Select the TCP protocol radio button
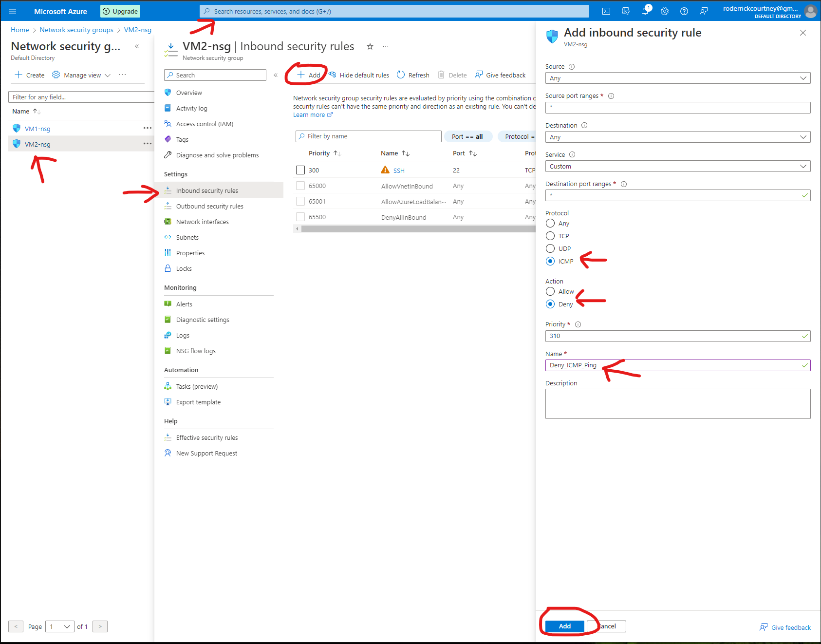 [550, 236]
